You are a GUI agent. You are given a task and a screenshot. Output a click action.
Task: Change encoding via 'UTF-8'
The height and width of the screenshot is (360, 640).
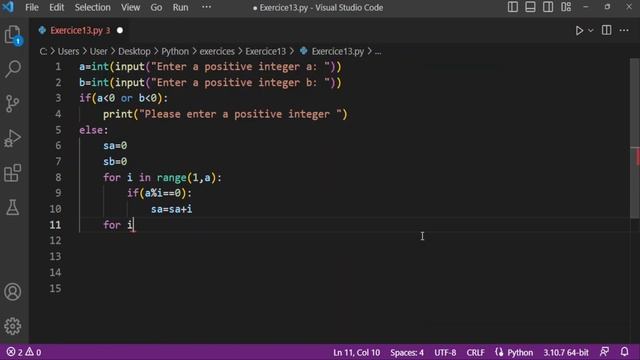[x=445, y=352]
